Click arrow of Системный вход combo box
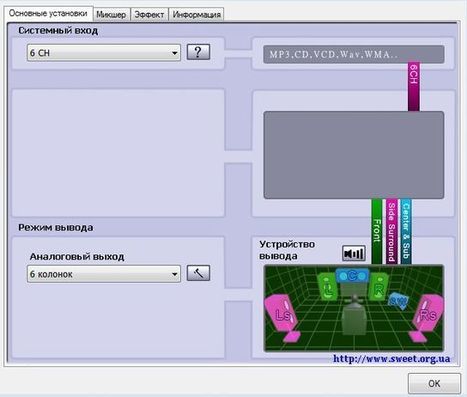Screen dimensions: 467x397 tap(174, 53)
